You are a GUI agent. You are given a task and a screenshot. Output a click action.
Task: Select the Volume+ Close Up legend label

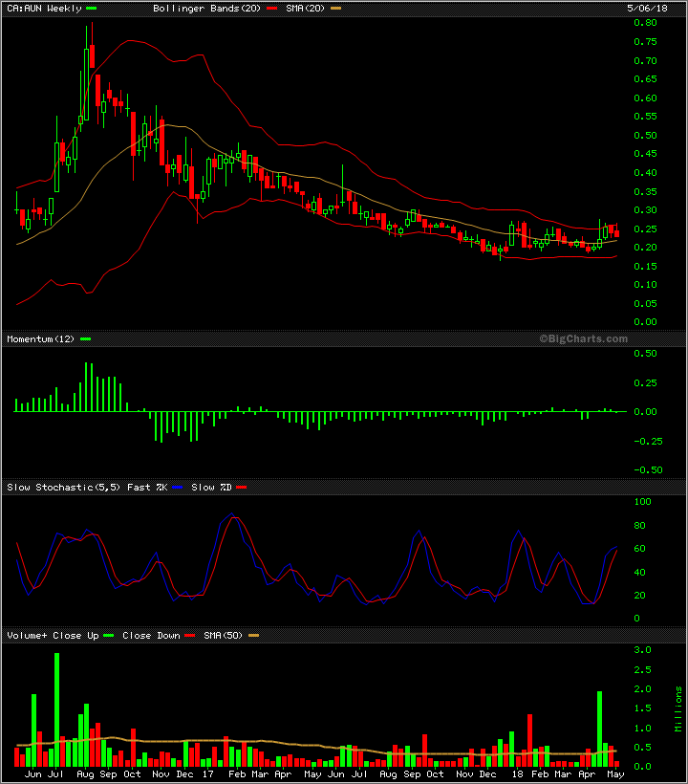click(x=53, y=636)
